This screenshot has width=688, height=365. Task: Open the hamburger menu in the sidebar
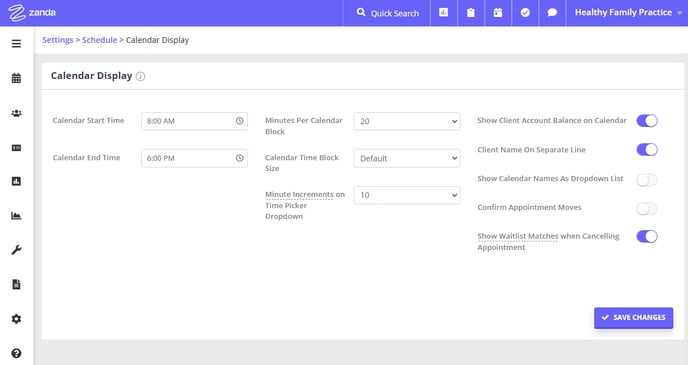[16, 43]
